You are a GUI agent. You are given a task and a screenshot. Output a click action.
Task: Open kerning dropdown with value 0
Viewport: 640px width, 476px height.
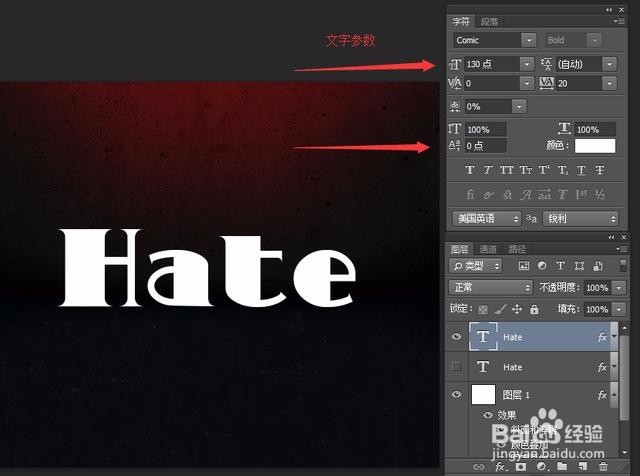tap(527, 83)
